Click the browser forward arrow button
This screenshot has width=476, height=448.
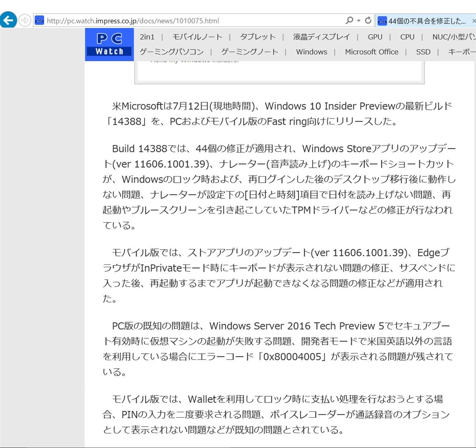(25, 20)
